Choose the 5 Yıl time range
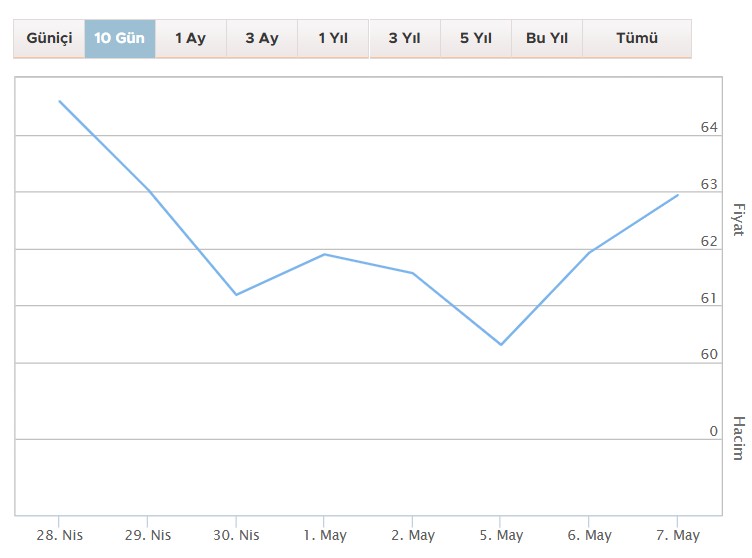 click(475, 39)
